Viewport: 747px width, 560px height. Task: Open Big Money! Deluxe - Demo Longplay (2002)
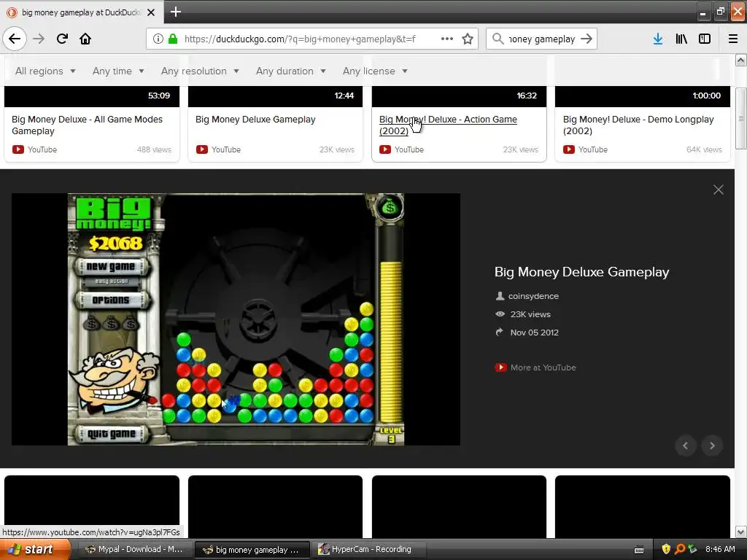(638, 125)
